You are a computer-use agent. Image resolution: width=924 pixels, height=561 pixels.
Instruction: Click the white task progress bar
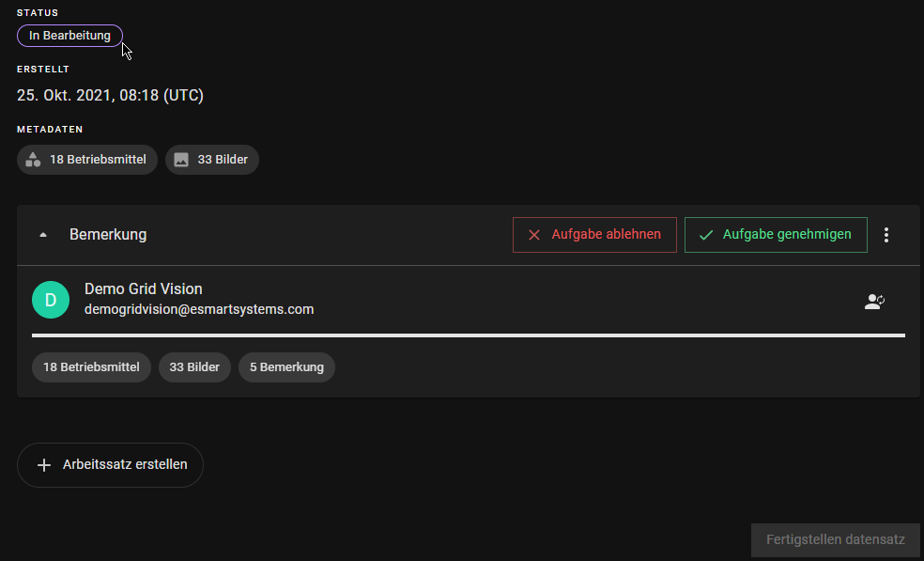click(x=468, y=335)
